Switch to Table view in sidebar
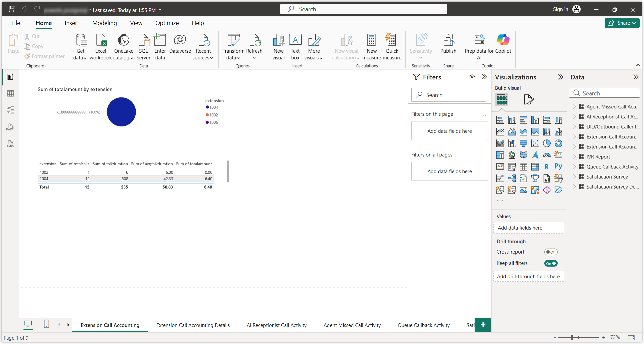Image resolution: width=644 pixels, height=344 pixels. click(10, 93)
